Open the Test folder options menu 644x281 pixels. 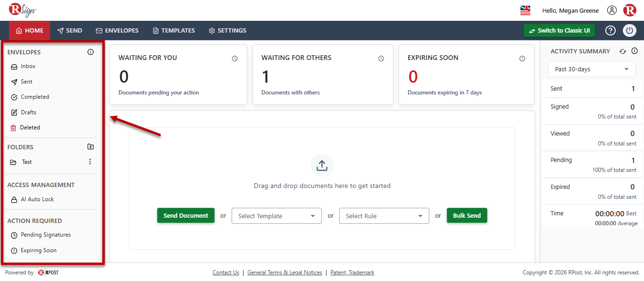(x=90, y=162)
